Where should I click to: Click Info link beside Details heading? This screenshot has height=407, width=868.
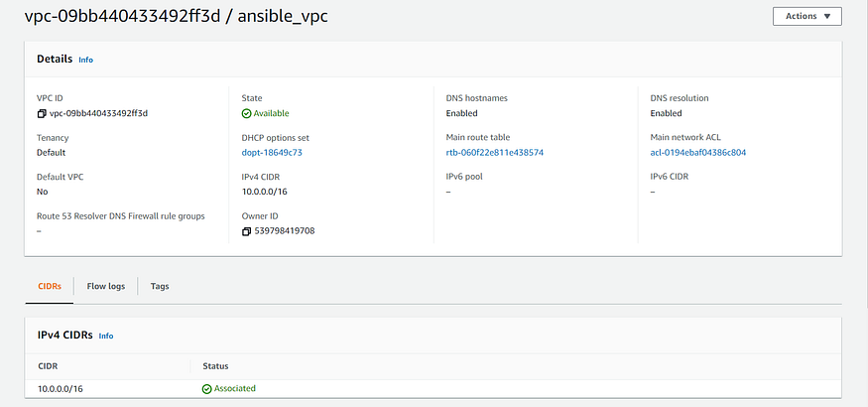[86, 60]
